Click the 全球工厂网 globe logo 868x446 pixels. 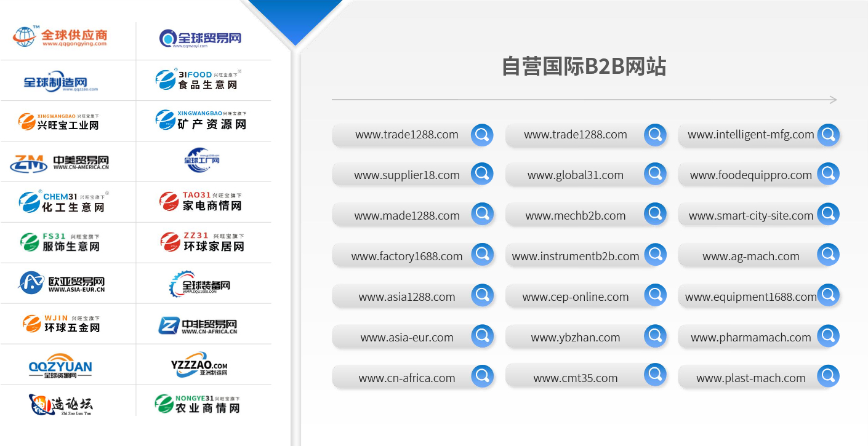pos(201,161)
